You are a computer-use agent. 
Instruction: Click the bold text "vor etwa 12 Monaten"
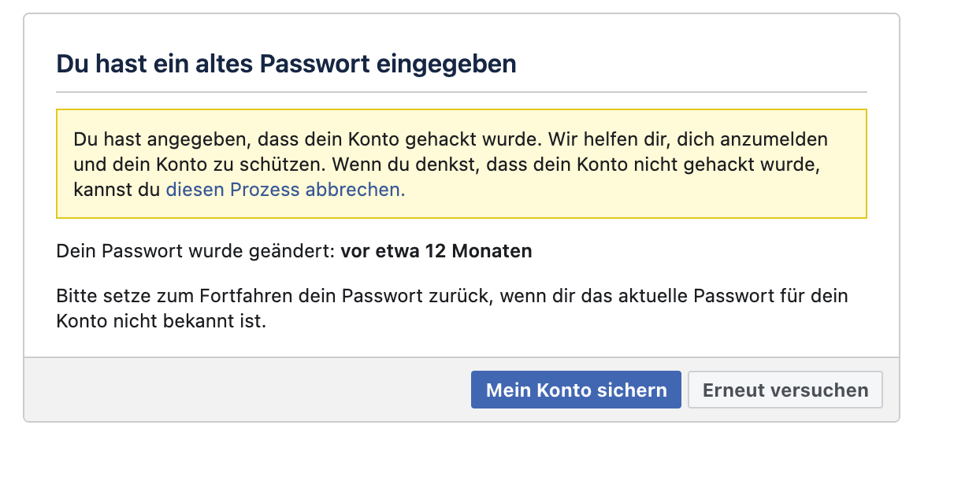click(x=436, y=252)
